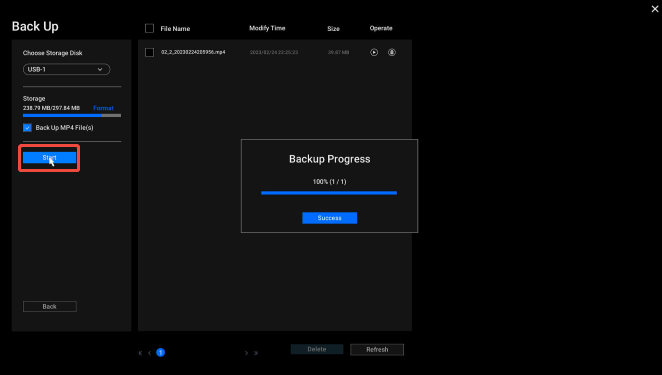This screenshot has width=662, height=375.
Task: Click the Back button
Action: 50,307
